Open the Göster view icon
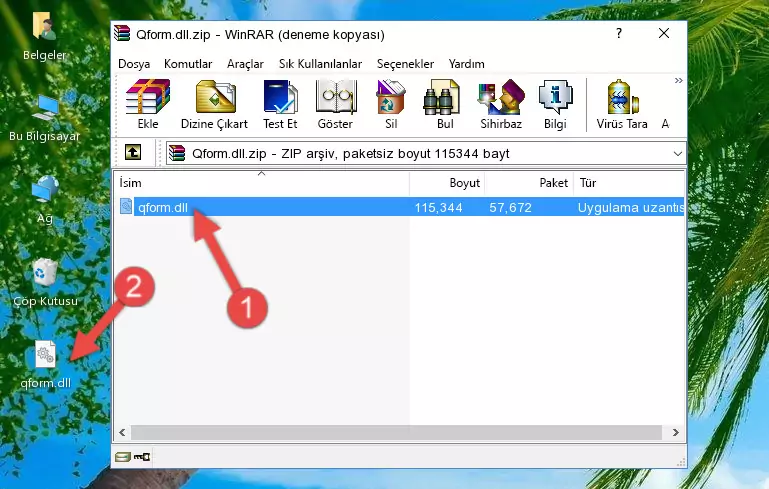 coord(335,104)
